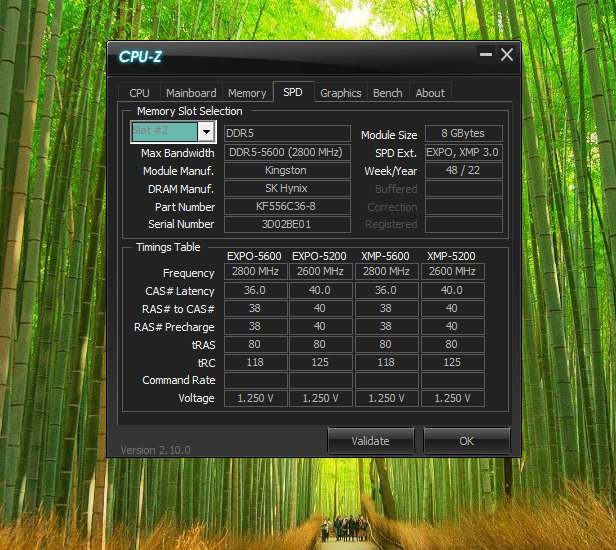616x550 pixels.
Task: Switch to the CPU tab
Action: point(139,93)
